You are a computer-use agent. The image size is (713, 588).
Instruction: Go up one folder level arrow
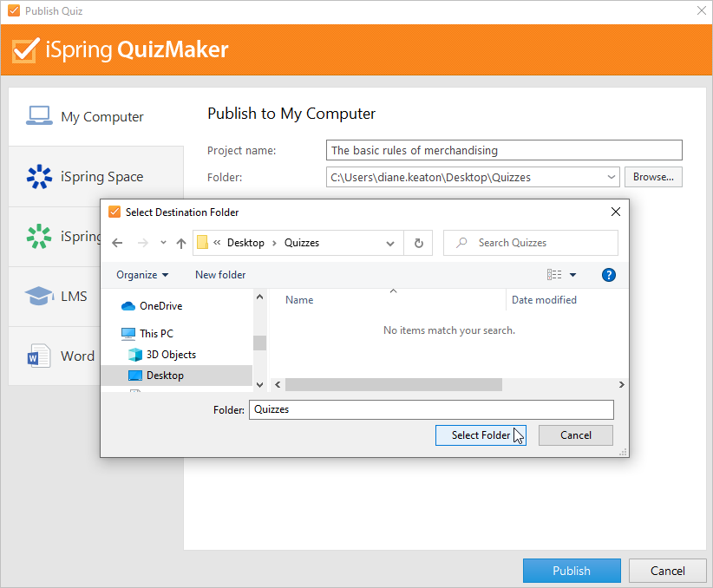[180, 243]
